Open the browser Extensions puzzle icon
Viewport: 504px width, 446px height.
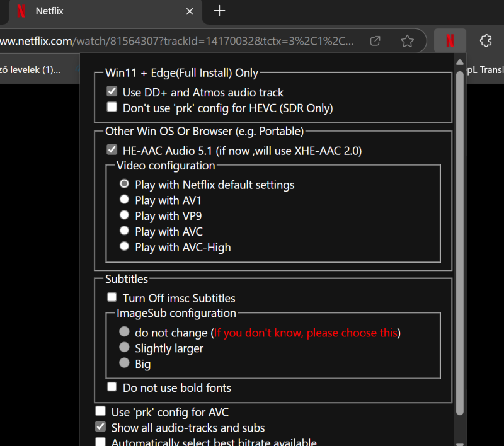(x=485, y=41)
